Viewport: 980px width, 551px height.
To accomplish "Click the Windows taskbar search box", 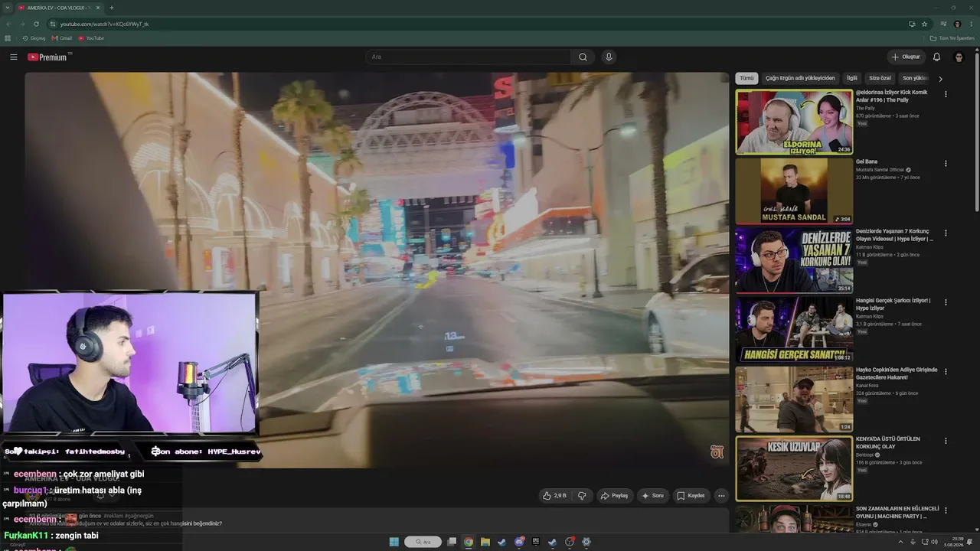I will 423,542.
